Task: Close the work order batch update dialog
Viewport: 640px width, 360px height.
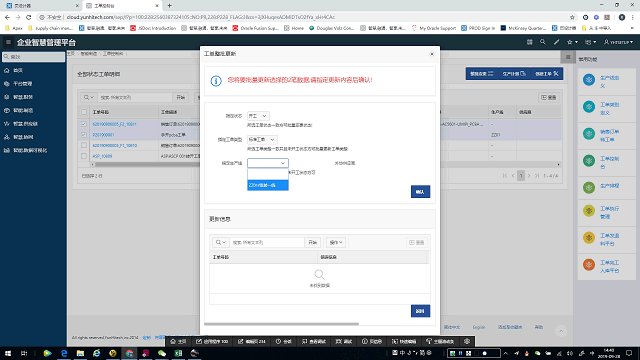Action: (432, 54)
